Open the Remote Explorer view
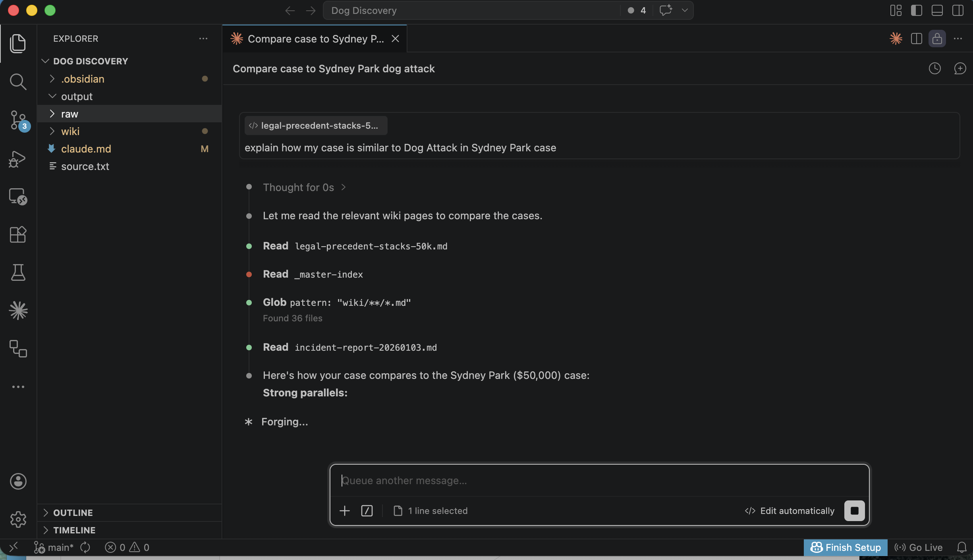973x560 pixels. point(18,197)
